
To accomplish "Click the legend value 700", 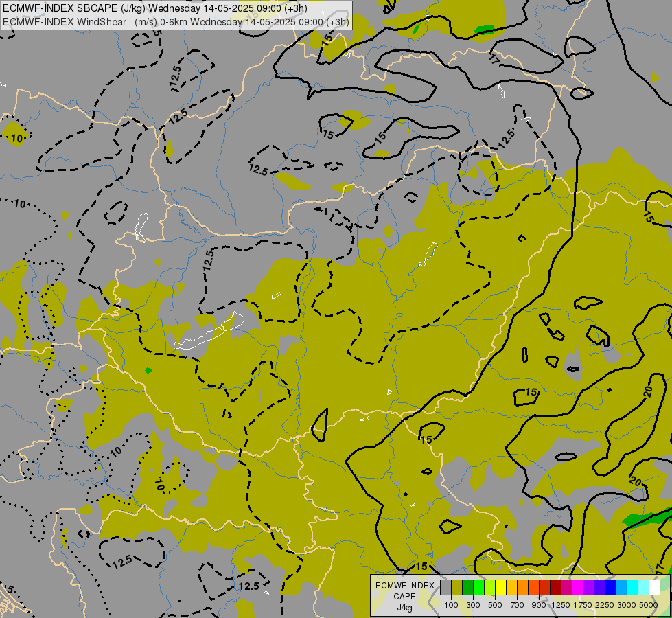I will 518,605.
